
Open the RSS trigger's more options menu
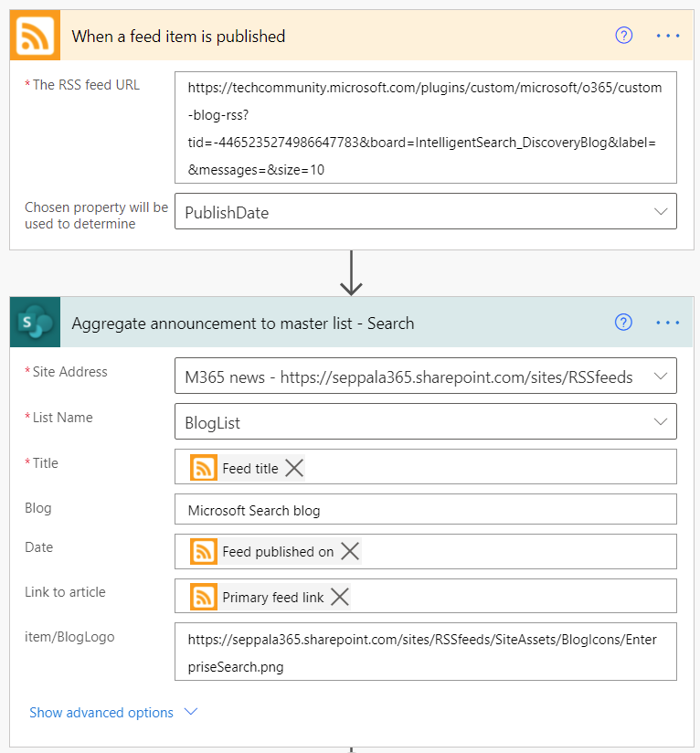point(668,36)
